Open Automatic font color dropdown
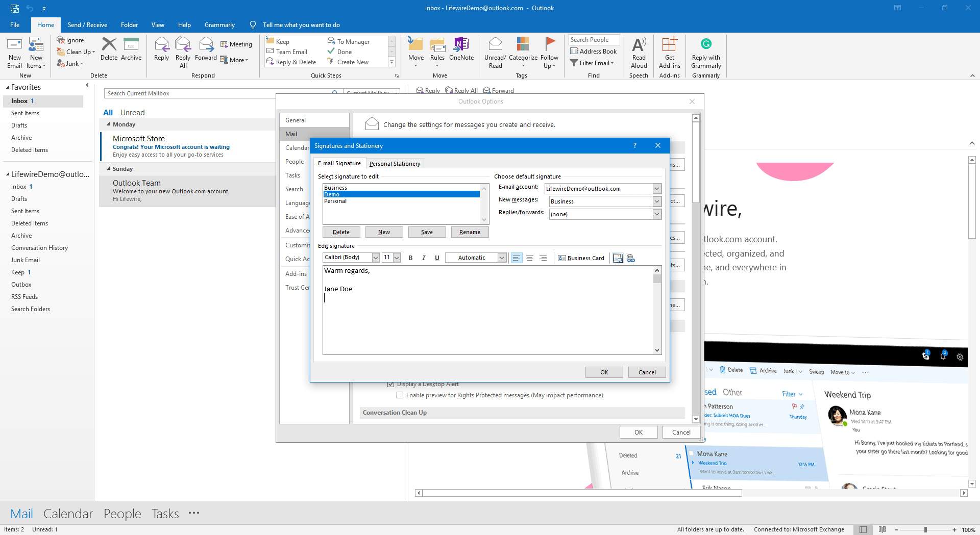Screen dimensions: 980x535 click(502, 258)
